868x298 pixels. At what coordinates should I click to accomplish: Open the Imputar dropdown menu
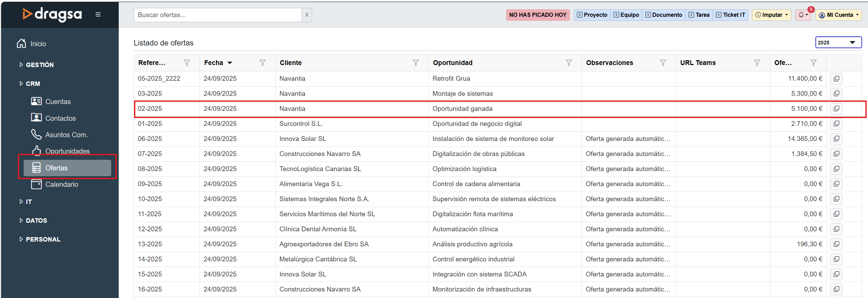pos(771,15)
